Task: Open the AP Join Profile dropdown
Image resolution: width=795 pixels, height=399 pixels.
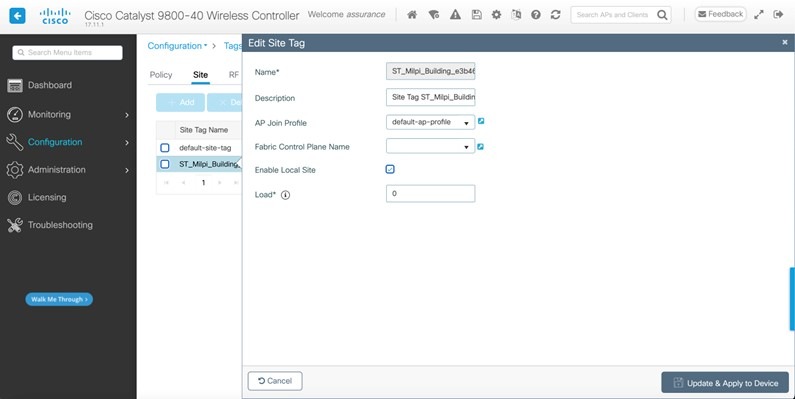Action: coord(430,122)
